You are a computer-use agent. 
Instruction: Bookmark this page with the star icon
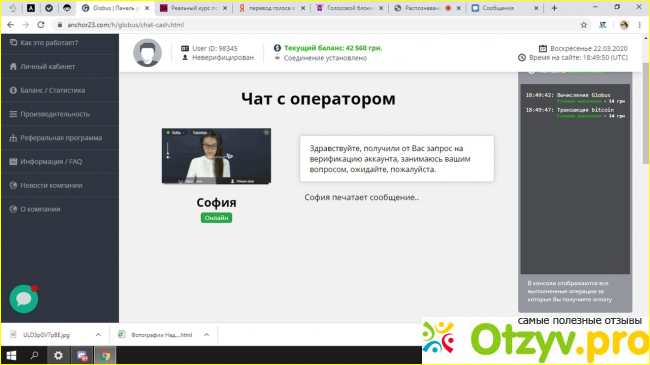coord(584,25)
